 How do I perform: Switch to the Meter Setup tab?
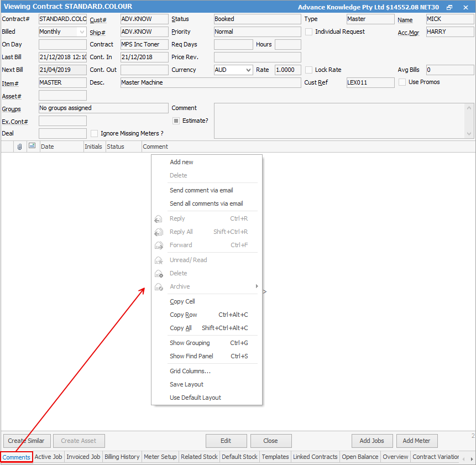click(x=160, y=457)
